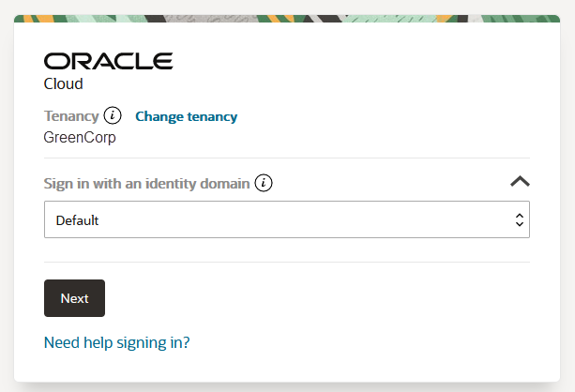The height and width of the screenshot is (392, 575).
Task: Click the up-down arrows on domain selector
Action: click(519, 220)
